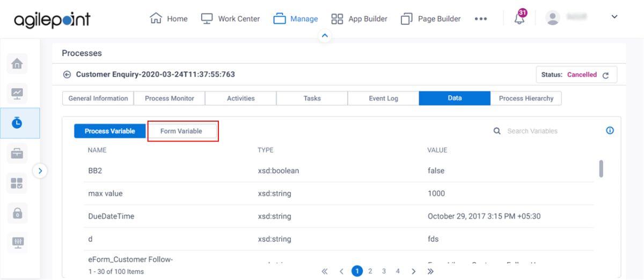The image size is (644, 280).
Task: Click the TYPE column header
Action: [x=266, y=150]
